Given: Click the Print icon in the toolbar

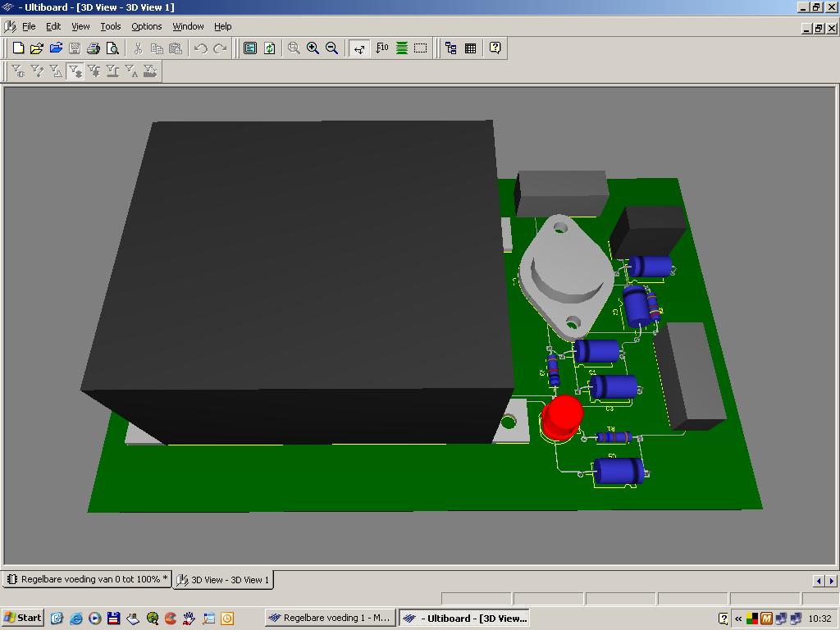Looking at the screenshot, I should (x=94, y=48).
